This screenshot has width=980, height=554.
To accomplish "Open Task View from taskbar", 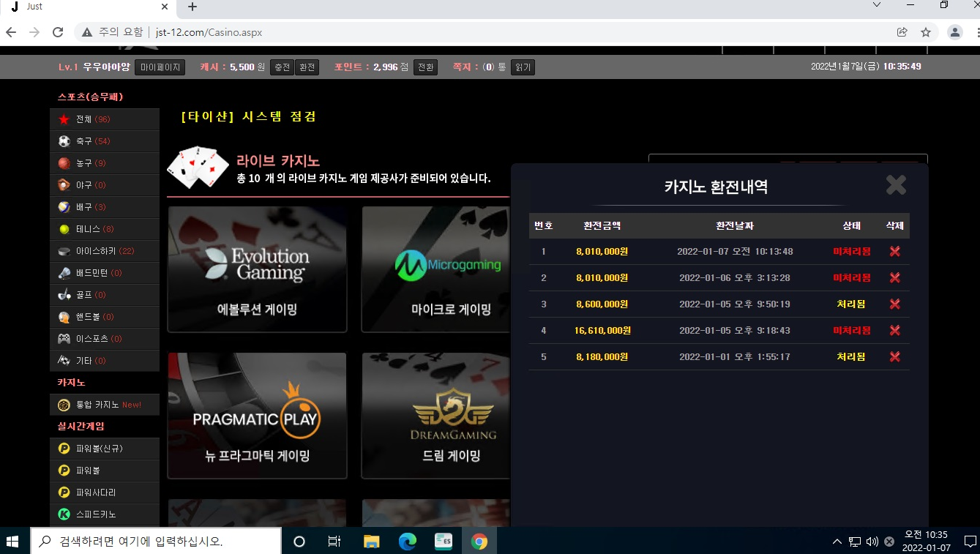I will click(334, 542).
